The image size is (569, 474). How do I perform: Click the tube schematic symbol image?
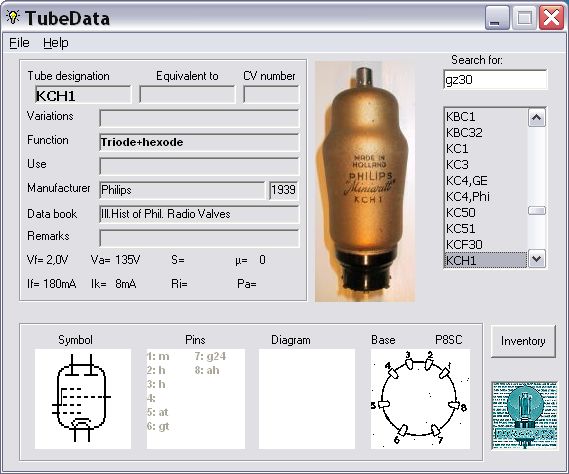(83, 399)
